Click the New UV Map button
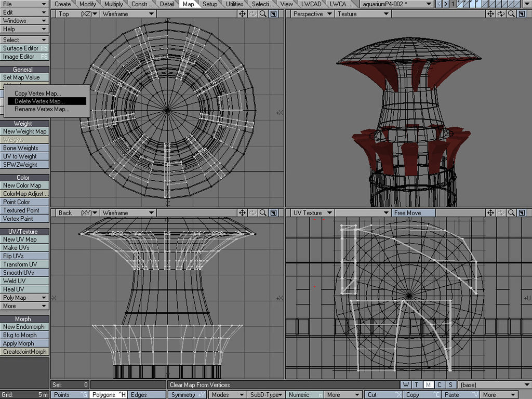 coord(24,240)
